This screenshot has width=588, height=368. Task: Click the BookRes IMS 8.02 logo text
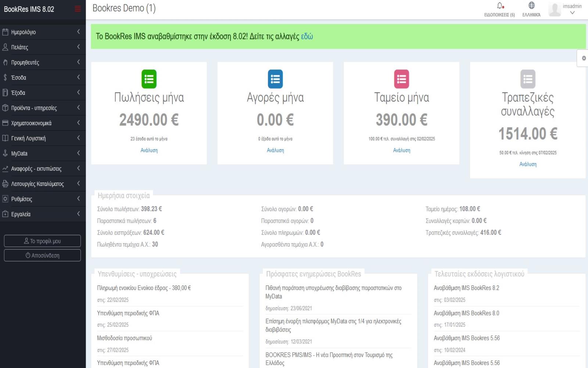tap(29, 9)
